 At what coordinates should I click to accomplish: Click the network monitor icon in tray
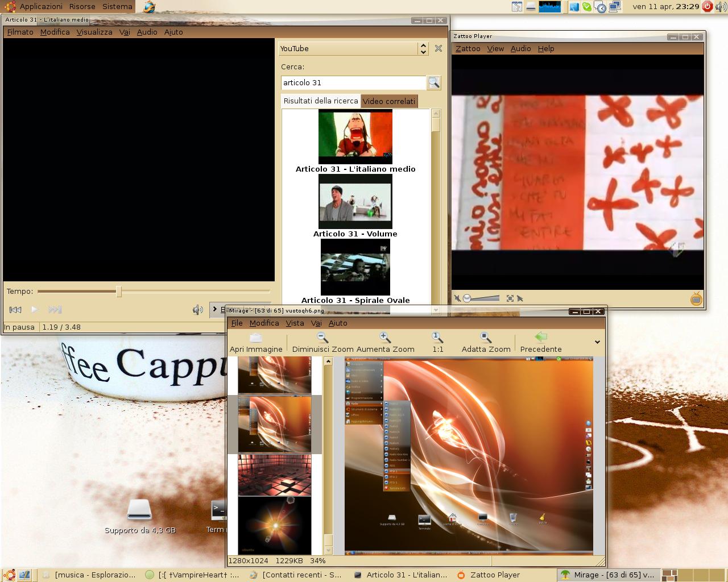(615, 7)
